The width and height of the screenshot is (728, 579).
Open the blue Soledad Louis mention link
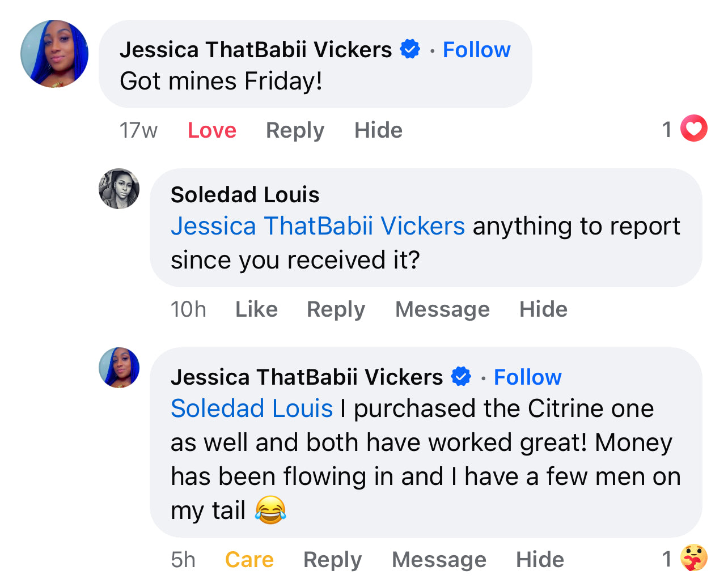point(252,408)
